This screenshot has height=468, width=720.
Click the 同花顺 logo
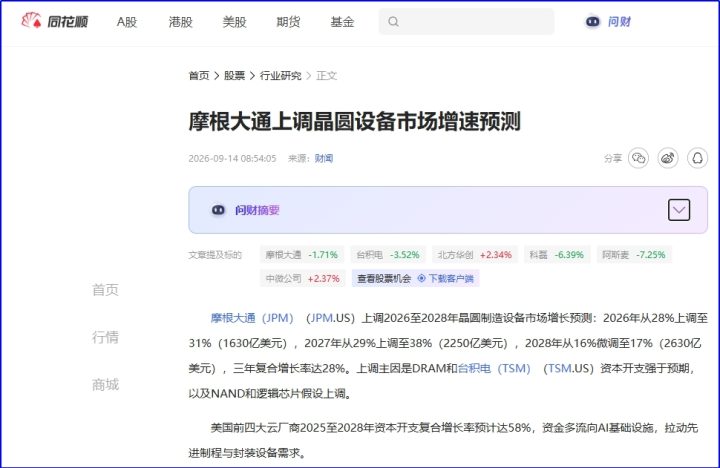(54, 21)
